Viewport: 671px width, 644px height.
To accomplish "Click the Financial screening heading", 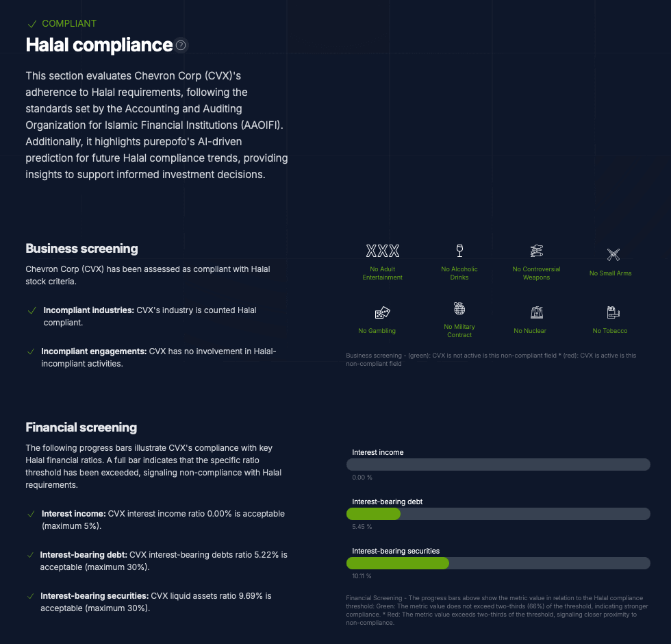I will tap(81, 428).
